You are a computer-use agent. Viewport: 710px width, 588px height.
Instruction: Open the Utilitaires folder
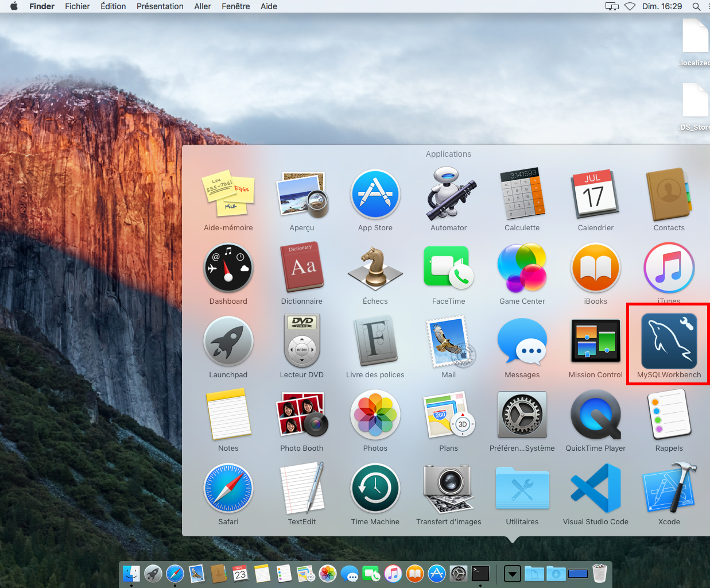click(x=522, y=489)
